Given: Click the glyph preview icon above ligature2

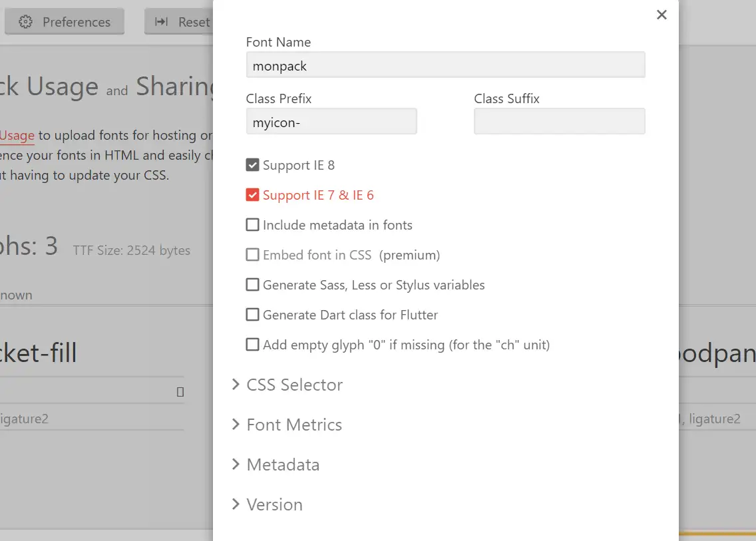Looking at the screenshot, I should click(x=180, y=393).
